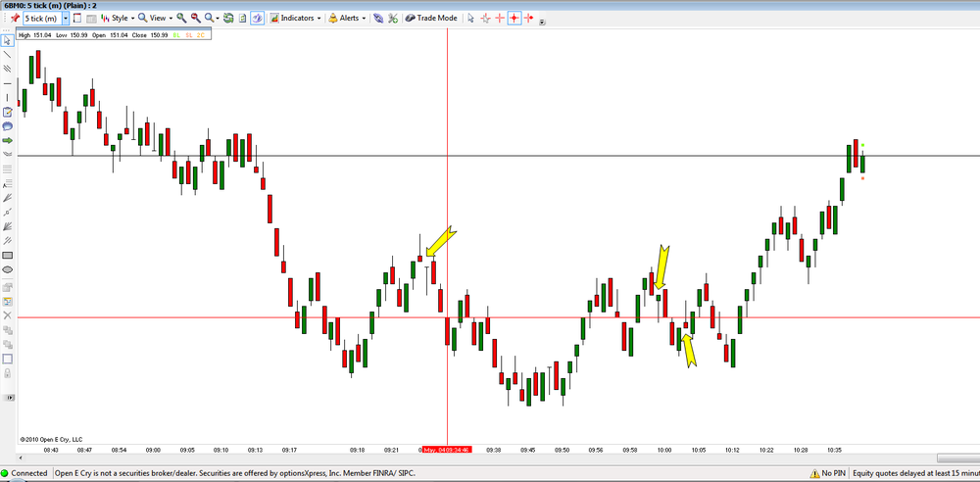This screenshot has width=980, height=482.
Task: Click the red zoom-out magnifier
Action: (196, 19)
